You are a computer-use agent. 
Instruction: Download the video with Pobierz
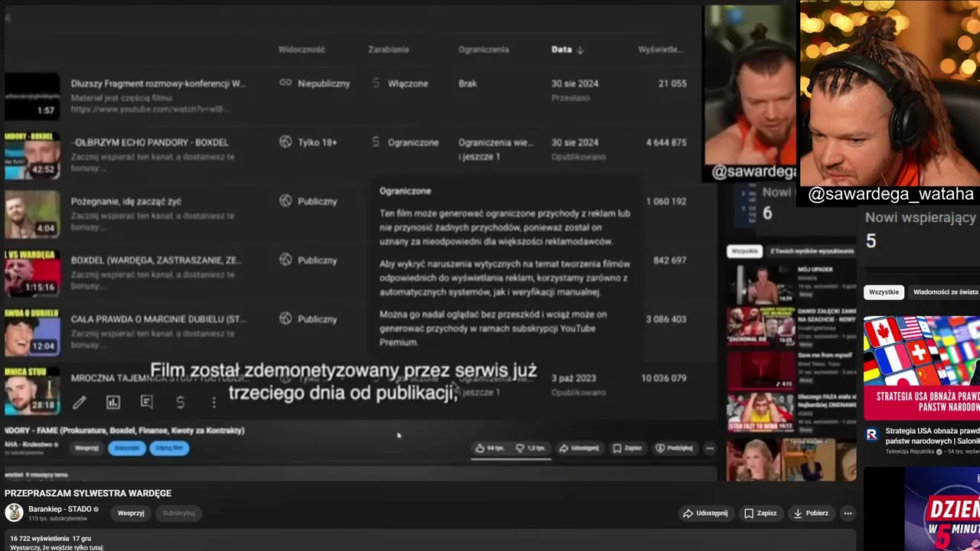click(x=811, y=513)
